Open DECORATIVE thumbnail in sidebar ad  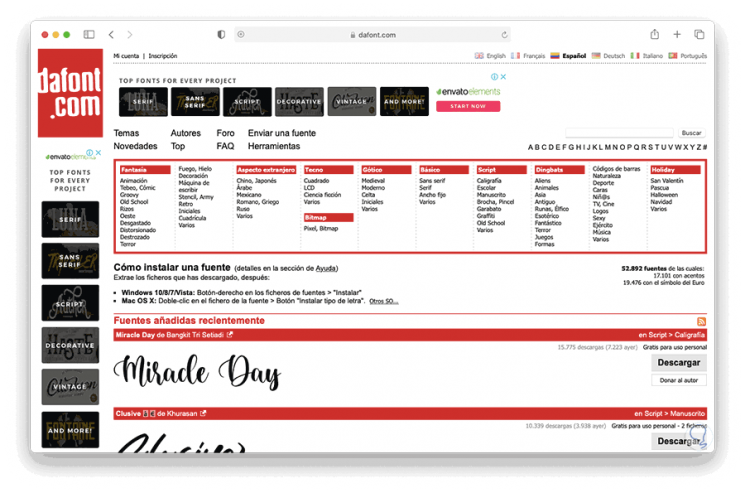click(x=70, y=345)
